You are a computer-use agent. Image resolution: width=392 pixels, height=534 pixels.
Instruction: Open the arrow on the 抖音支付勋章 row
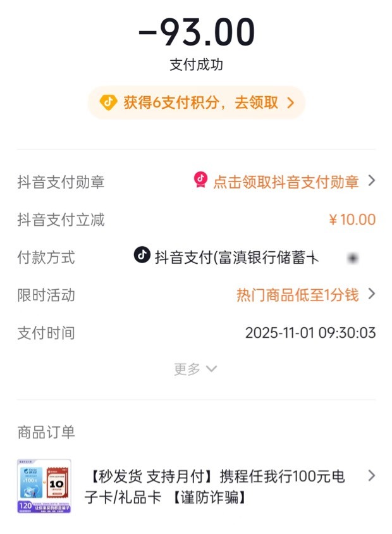[x=372, y=181]
